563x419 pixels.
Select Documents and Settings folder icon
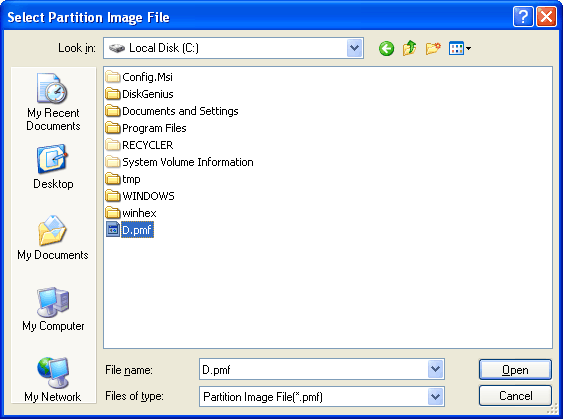tap(113, 111)
